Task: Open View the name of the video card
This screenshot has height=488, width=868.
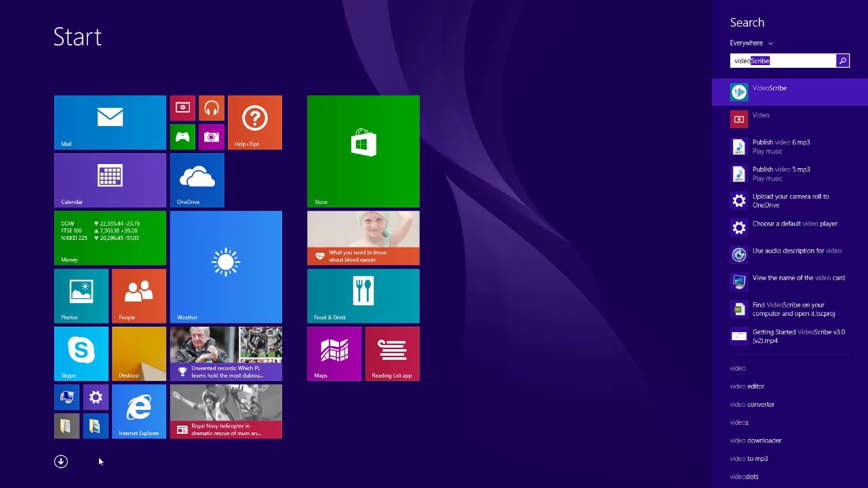Action: coord(790,282)
